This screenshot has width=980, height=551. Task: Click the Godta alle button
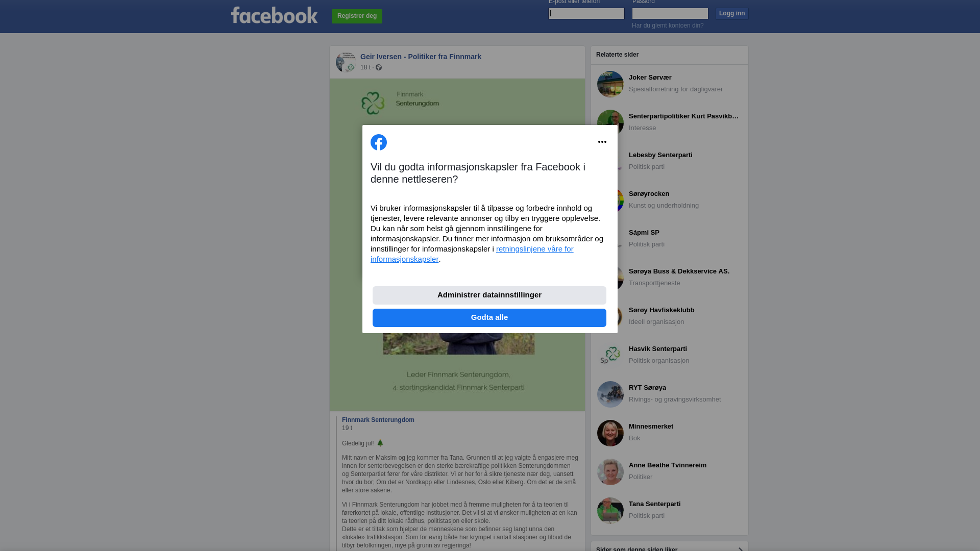(x=489, y=318)
